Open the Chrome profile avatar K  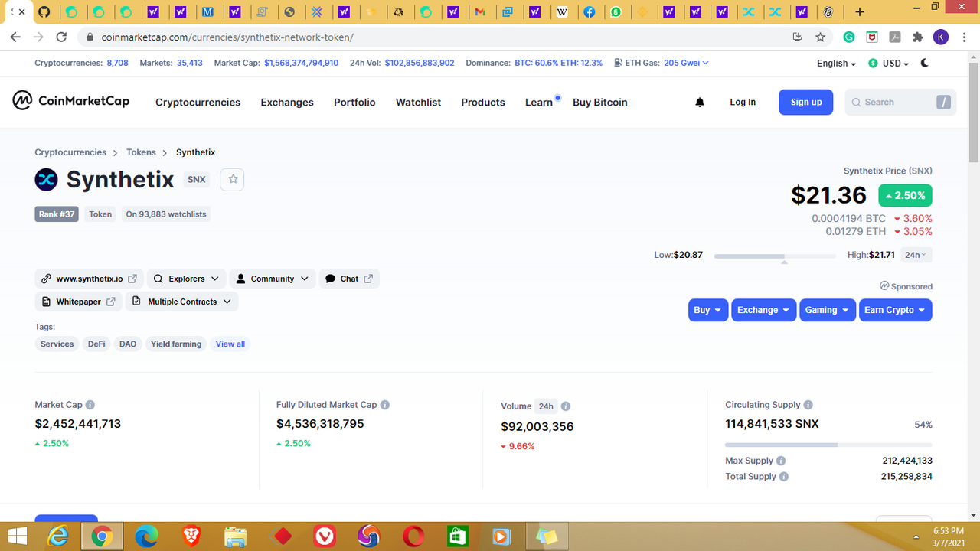click(x=941, y=37)
